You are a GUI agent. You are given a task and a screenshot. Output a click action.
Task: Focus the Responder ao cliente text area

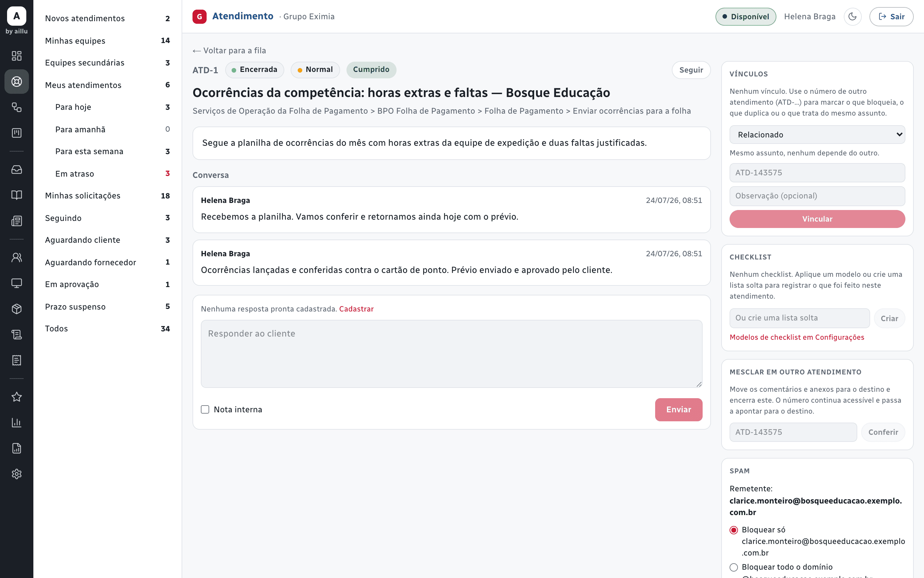coord(451,354)
